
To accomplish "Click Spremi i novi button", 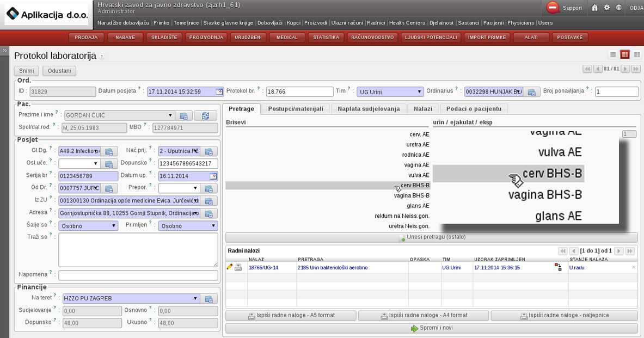I will tap(432, 328).
